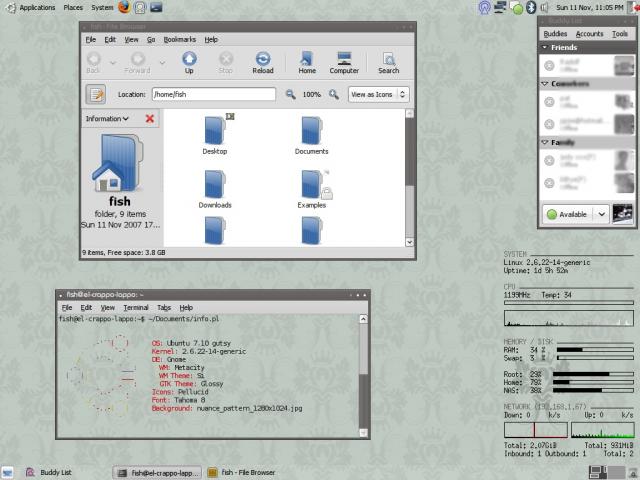Click the terminal scrollbar up arrow
The height and width of the screenshot is (480, 640).
pyautogui.click(x=363, y=319)
